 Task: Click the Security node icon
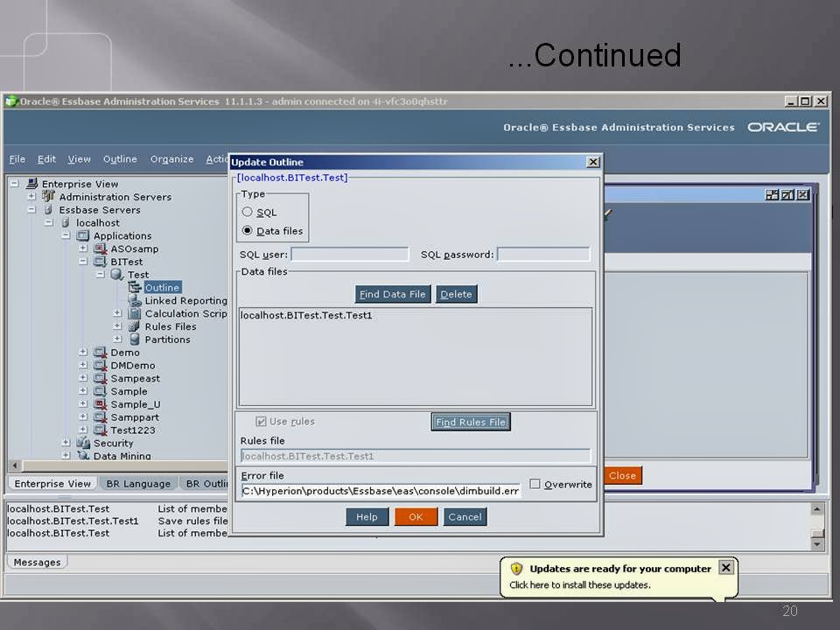click(x=82, y=443)
